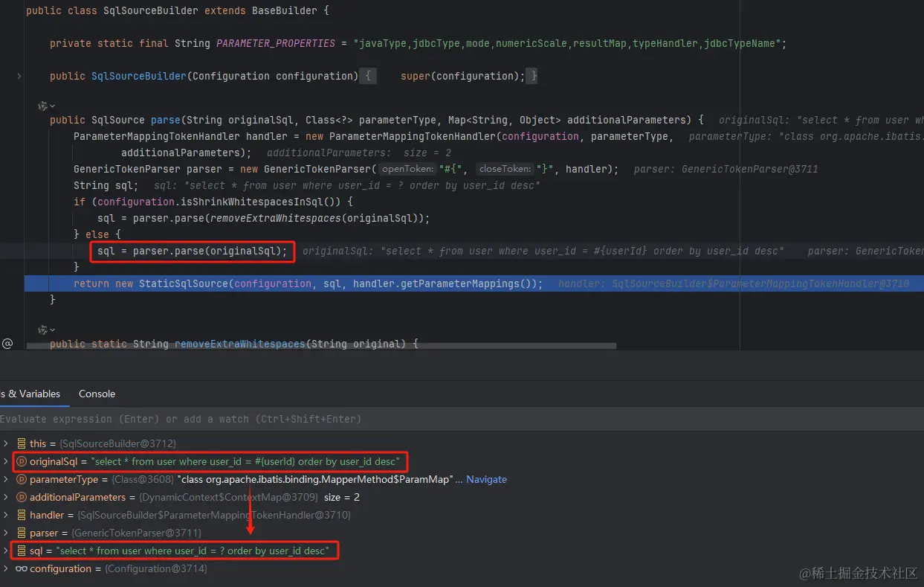Click the folded opening brace after constructor signature
Screen dimensions: 924x587
[x=368, y=76]
